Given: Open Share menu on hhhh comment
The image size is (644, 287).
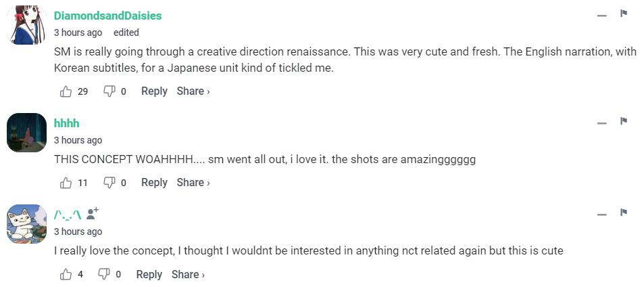Looking at the screenshot, I should pos(193,183).
